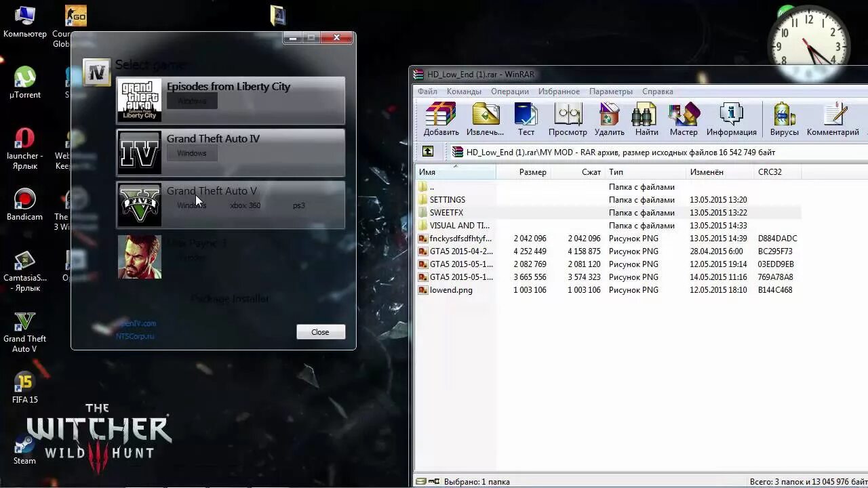
Task: Open the µTorrent desktop shortcut
Action: (25, 83)
